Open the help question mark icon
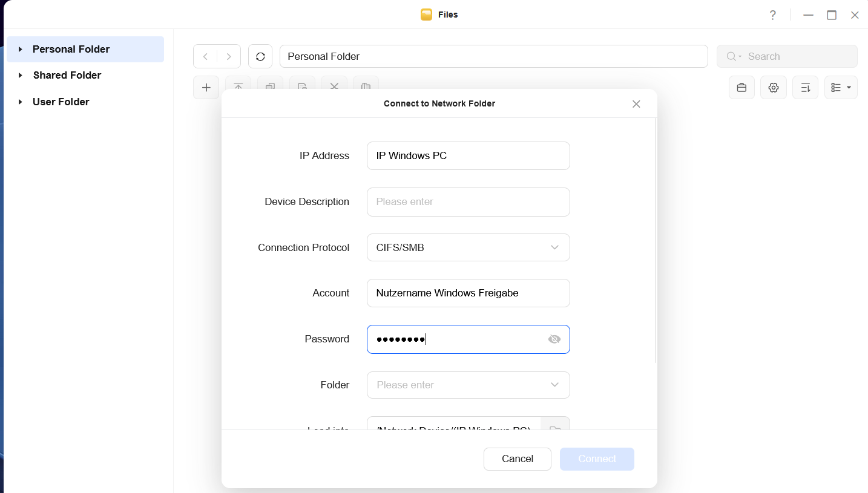This screenshot has height=493, width=868. tap(772, 15)
